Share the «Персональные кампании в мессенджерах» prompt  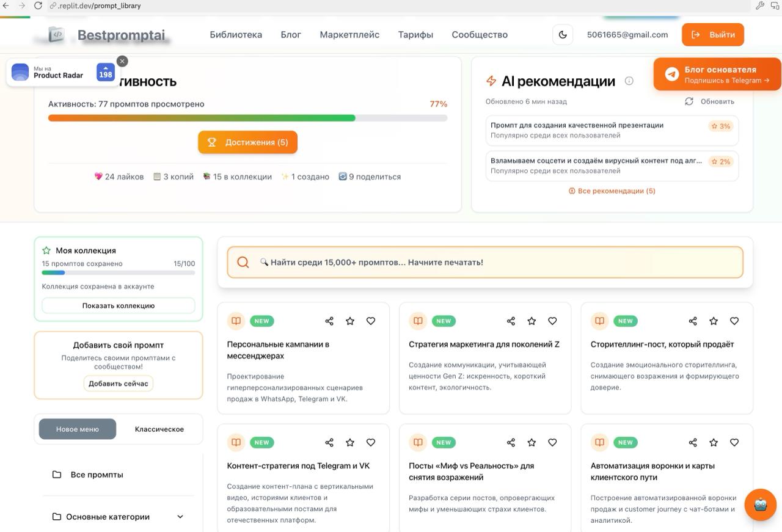pos(329,321)
